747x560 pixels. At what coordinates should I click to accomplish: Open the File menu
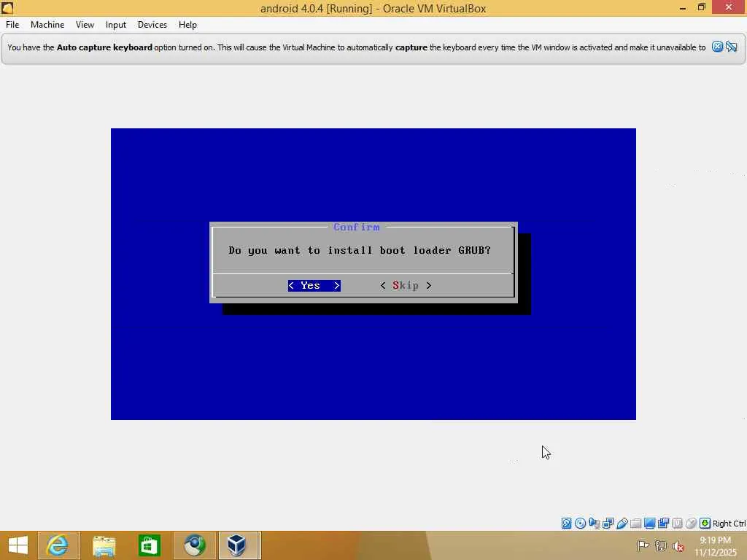(12, 25)
